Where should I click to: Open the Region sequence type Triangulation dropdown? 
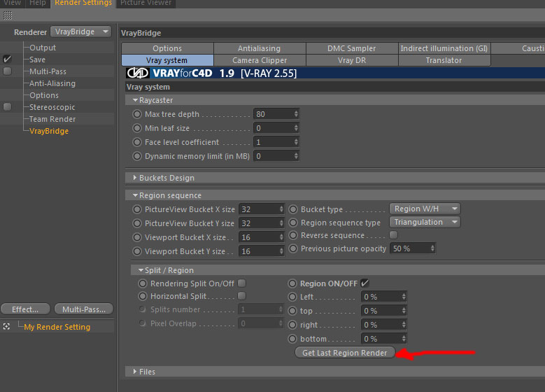(425, 222)
